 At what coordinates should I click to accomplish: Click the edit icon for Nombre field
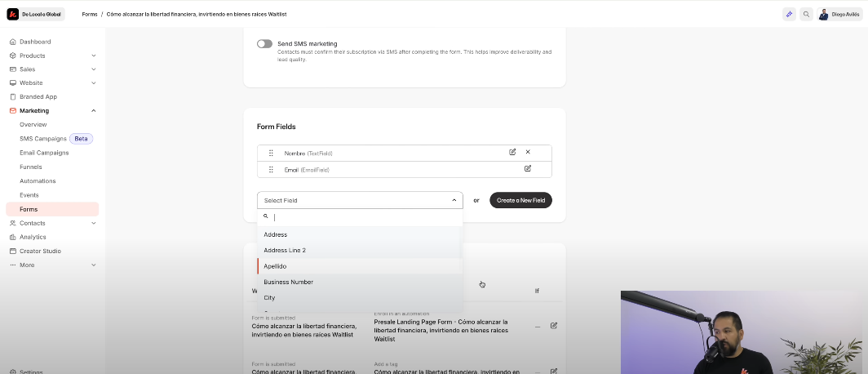tap(512, 152)
